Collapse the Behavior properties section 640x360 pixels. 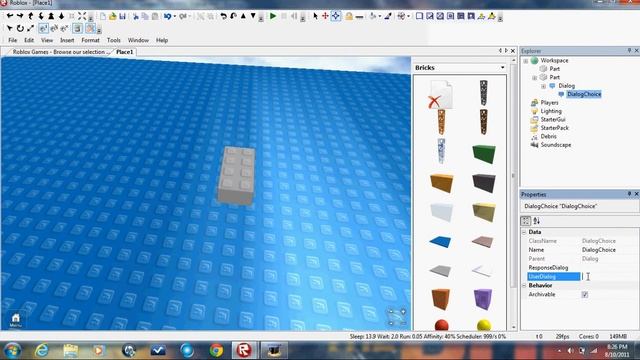[524, 285]
